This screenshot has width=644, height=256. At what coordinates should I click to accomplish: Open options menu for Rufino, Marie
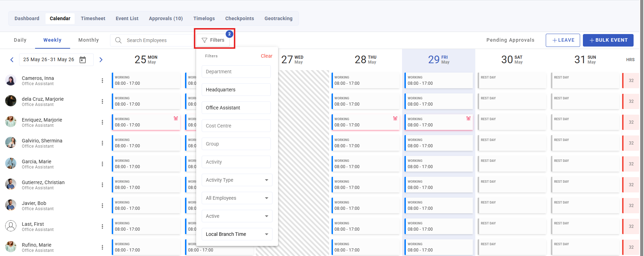pos(102,247)
